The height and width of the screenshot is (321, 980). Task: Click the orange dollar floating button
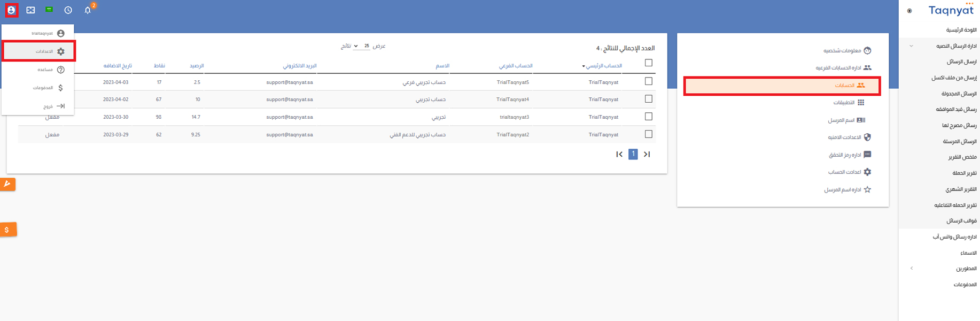(7, 230)
